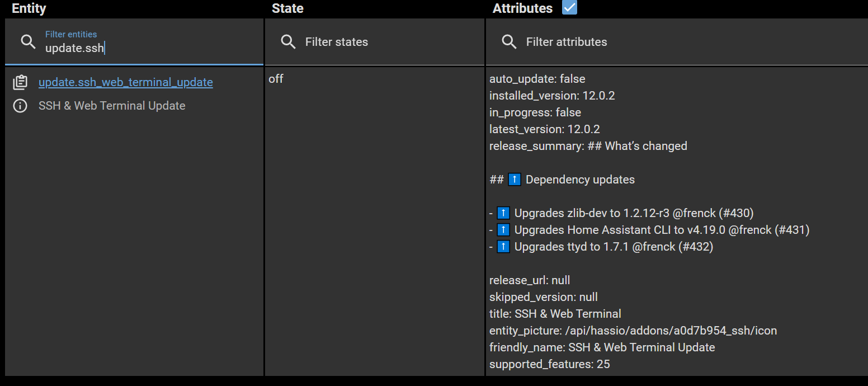Screen dimensions: 868x386
Task: Click the arrow icon on the CLI v4.19.0 line
Action: pyautogui.click(x=503, y=229)
